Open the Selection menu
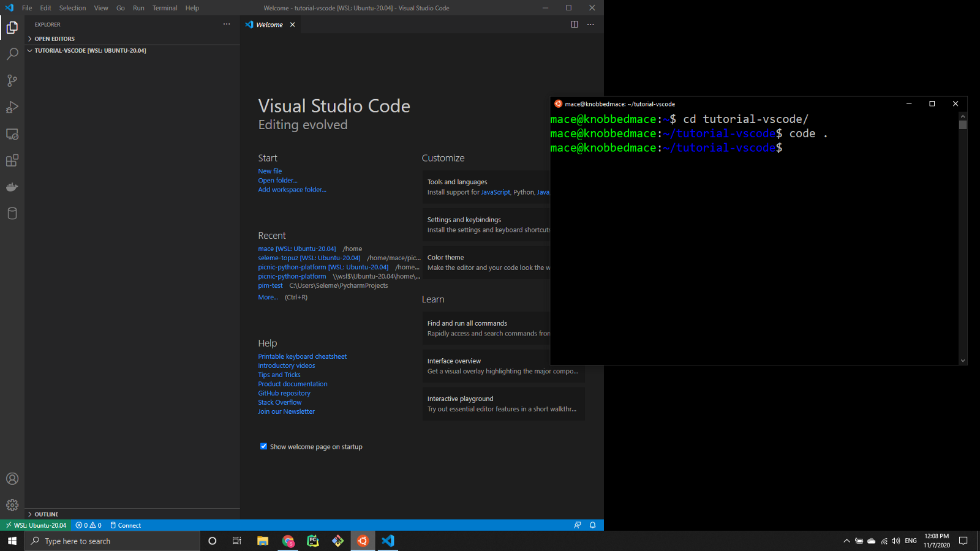The height and width of the screenshot is (551, 980). click(x=72, y=8)
